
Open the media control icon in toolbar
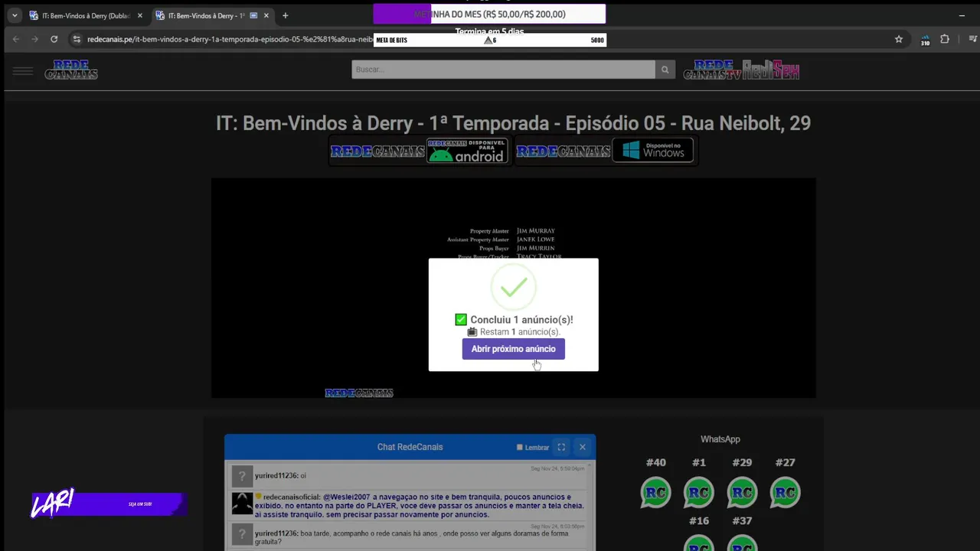[x=972, y=39]
